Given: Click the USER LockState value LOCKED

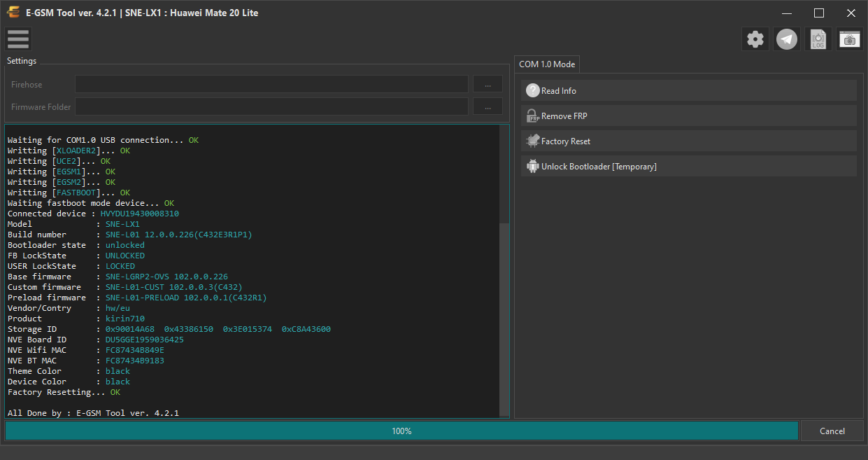Looking at the screenshot, I should (x=120, y=266).
